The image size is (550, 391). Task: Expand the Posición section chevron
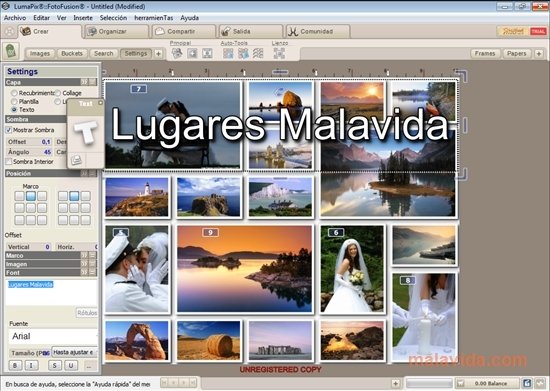(x=84, y=173)
